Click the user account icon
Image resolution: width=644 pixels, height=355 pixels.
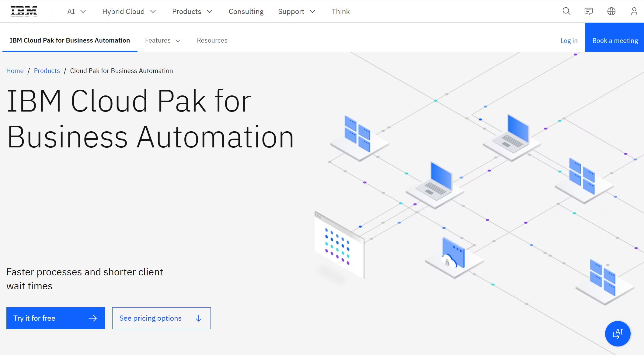click(x=634, y=11)
